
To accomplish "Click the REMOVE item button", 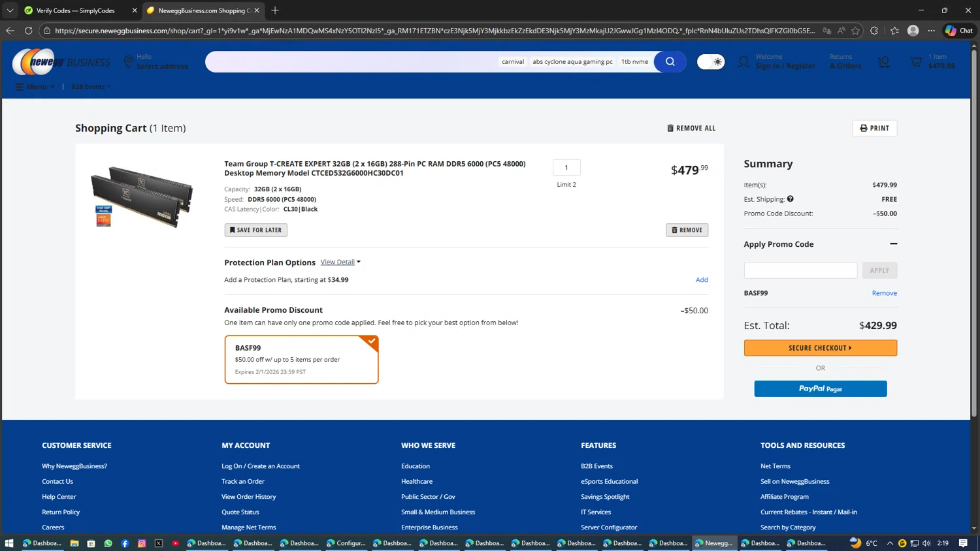I will point(687,230).
